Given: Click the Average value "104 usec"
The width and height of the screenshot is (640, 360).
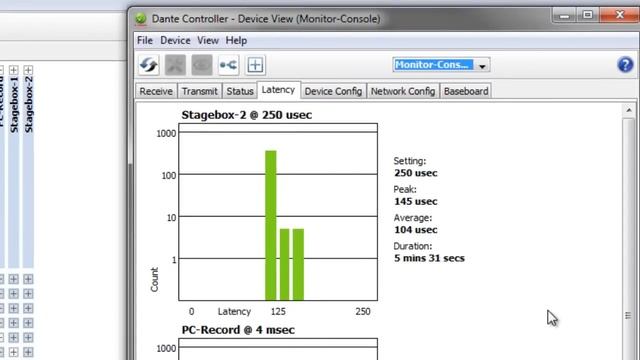Looking at the screenshot, I should 416,230.
